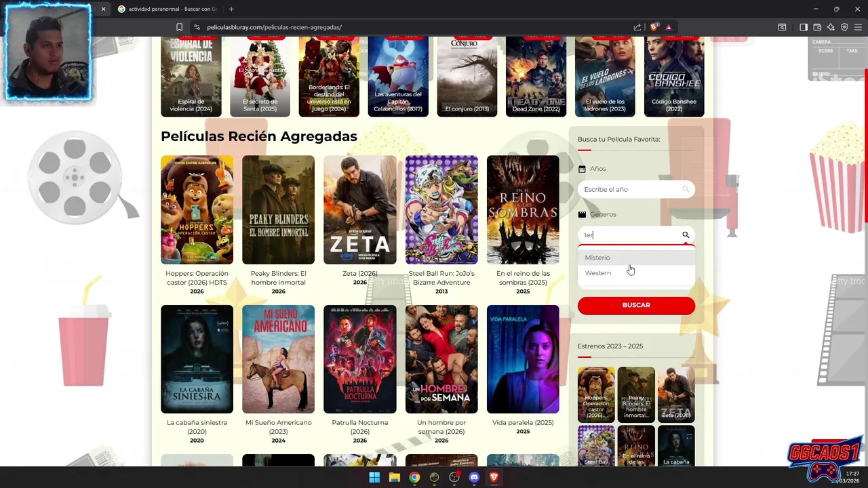Click the clapperboard icon beside Géneros
Screen dimensions: 868x488
pyautogui.click(x=582, y=214)
